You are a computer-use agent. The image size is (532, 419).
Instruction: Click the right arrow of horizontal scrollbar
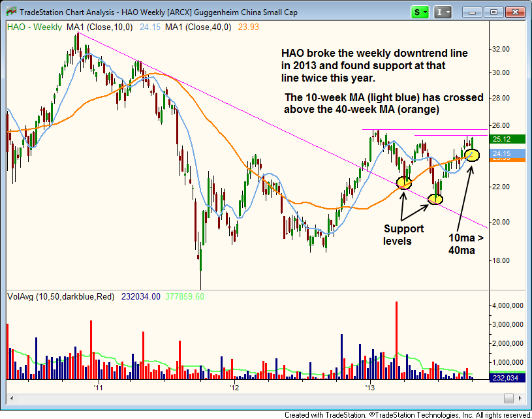point(520,398)
